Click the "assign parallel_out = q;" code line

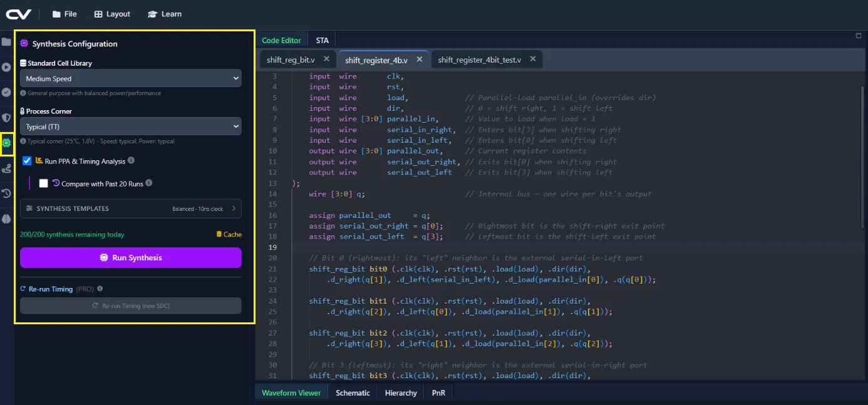[369, 215]
